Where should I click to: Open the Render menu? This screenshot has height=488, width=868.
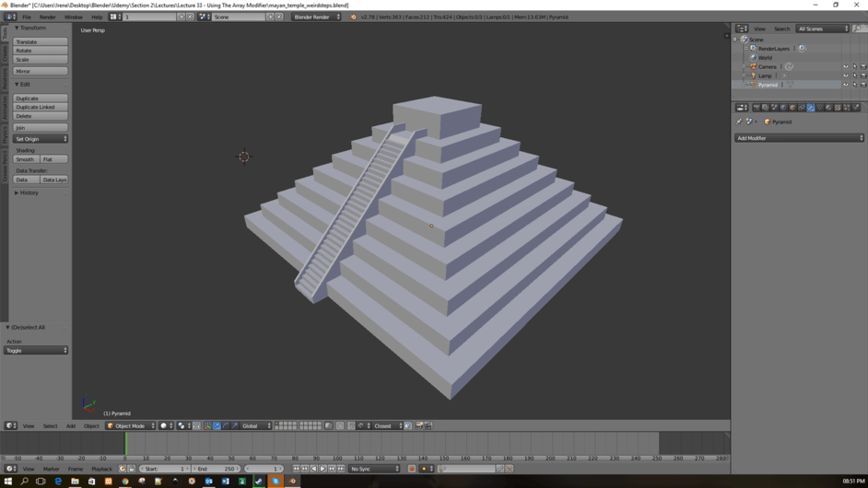[x=47, y=17]
